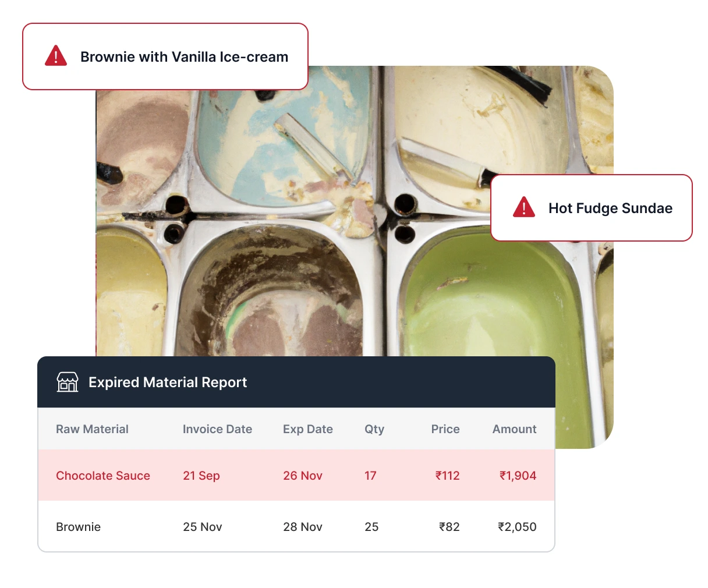Sort by the Invoice Date column header
The width and height of the screenshot is (708, 588).
(217, 429)
